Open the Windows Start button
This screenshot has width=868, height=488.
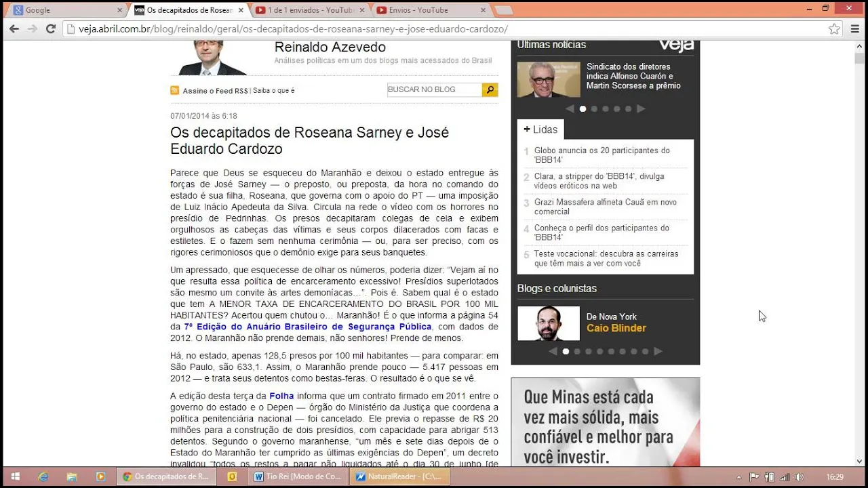click(15, 476)
